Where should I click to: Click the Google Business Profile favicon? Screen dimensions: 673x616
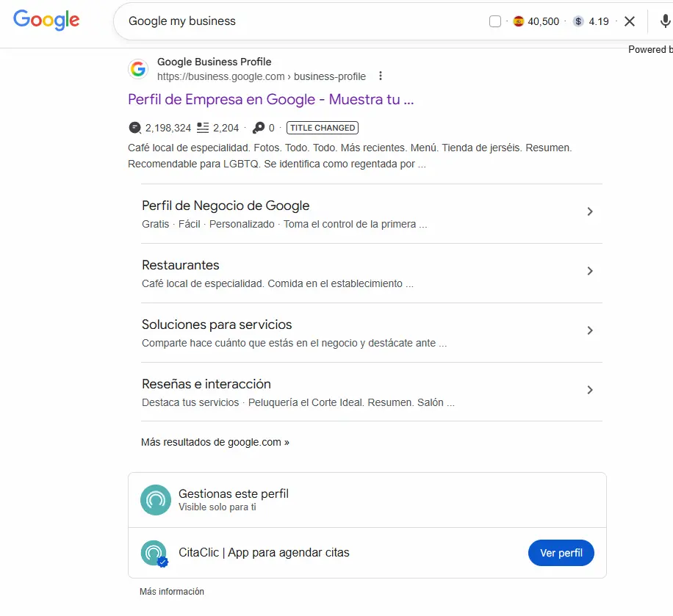[x=138, y=68]
